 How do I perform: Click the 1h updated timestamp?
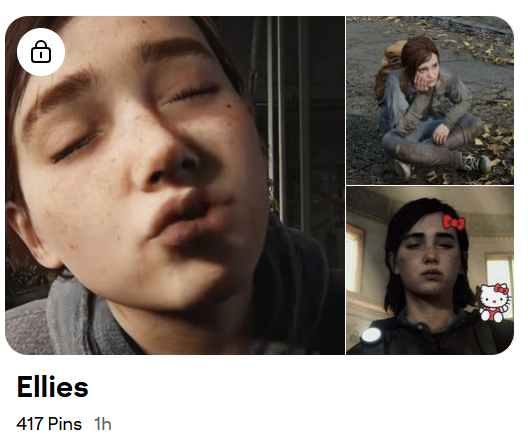103,424
